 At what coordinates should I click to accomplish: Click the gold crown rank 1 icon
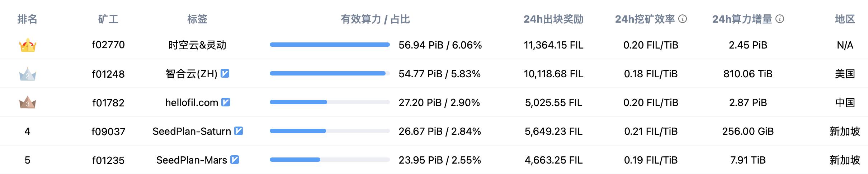coord(28,46)
